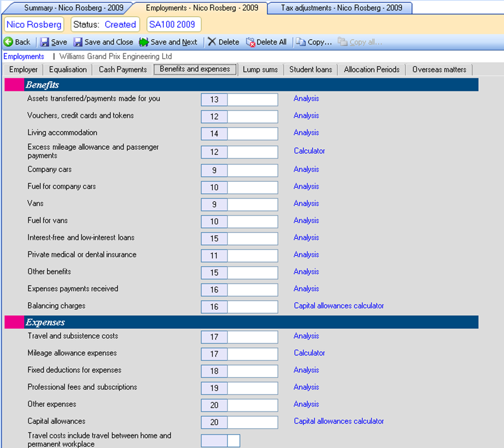
Task: Click the Benefits section header
Action: [241, 84]
